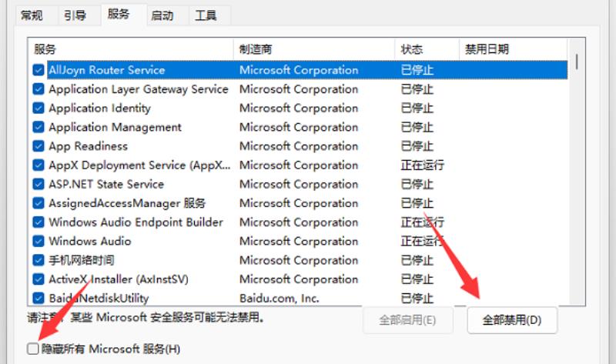Select the Windows Audio Endpoint Builder row

point(299,222)
